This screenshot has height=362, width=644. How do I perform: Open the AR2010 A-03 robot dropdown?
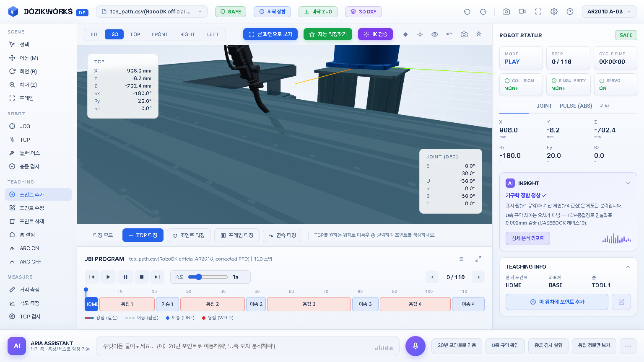tap(609, 12)
